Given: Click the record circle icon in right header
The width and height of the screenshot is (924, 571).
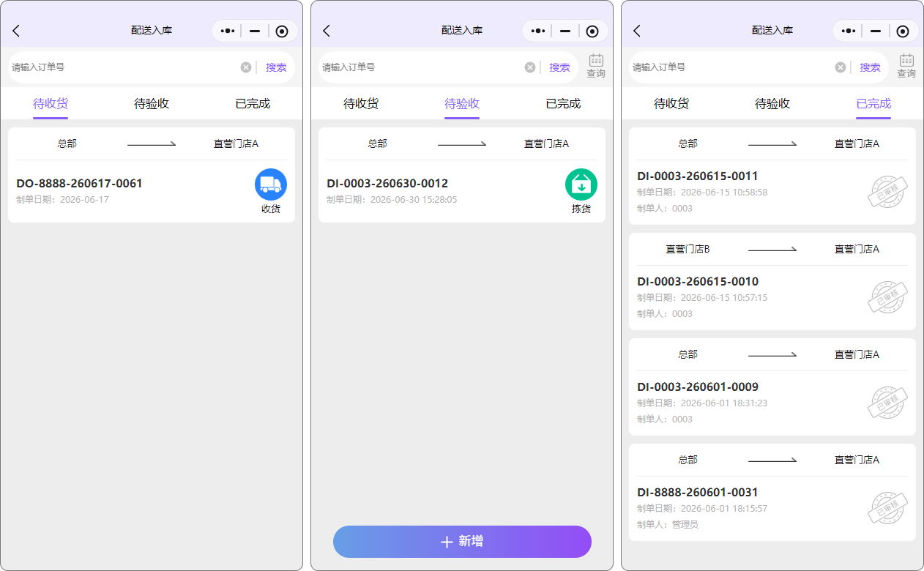Looking at the screenshot, I should coord(903,31).
